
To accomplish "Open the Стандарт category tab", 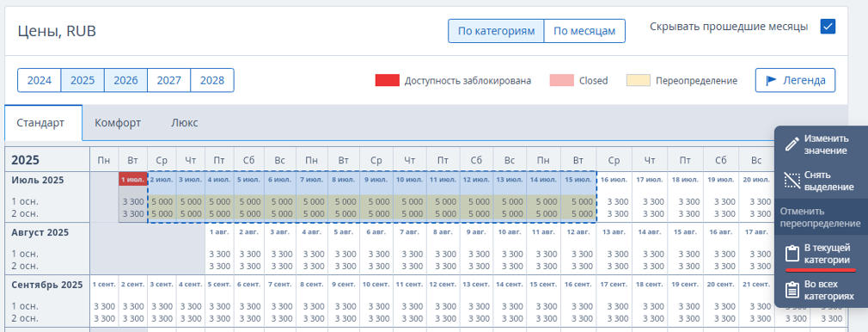I will 44,122.
